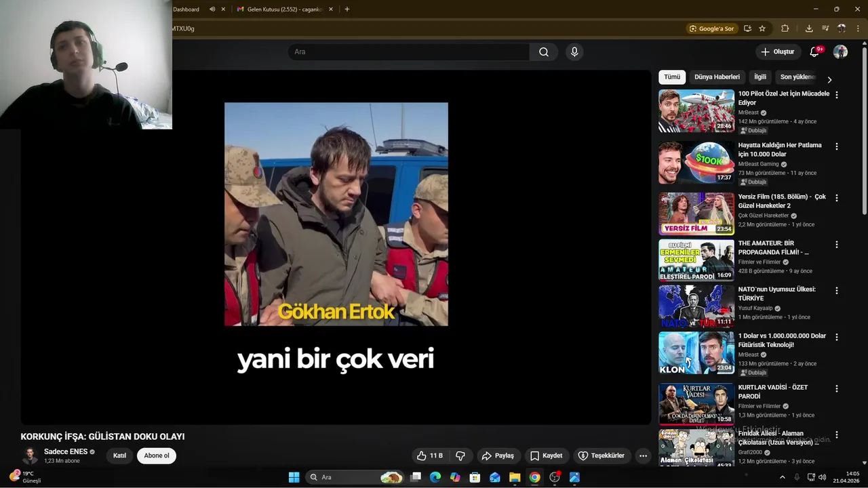Viewport: 868px width, 488px height.
Task: Click the Çok Güzel Hareketler channel name
Action: tap(764, 216)
